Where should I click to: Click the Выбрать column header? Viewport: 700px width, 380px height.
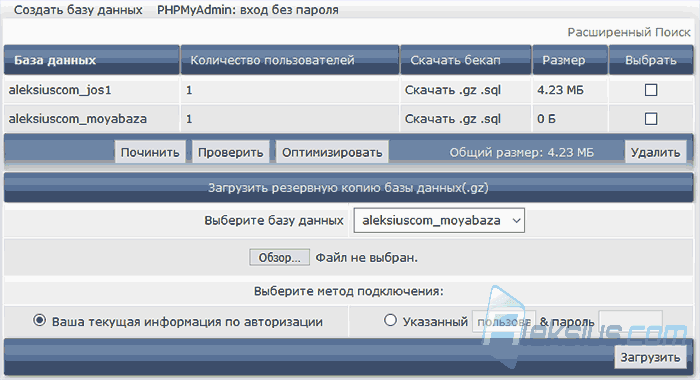[x=650, y=60]
